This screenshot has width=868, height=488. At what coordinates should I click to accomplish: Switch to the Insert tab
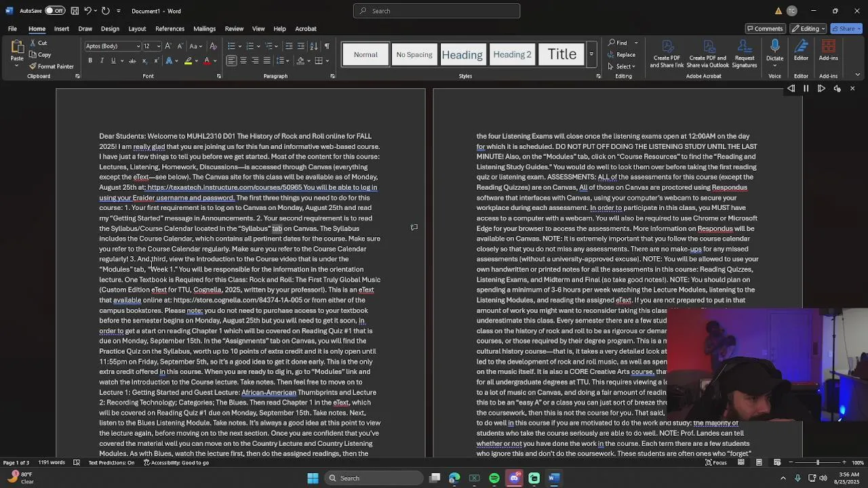pyautogui.click(x=62, y=28)
